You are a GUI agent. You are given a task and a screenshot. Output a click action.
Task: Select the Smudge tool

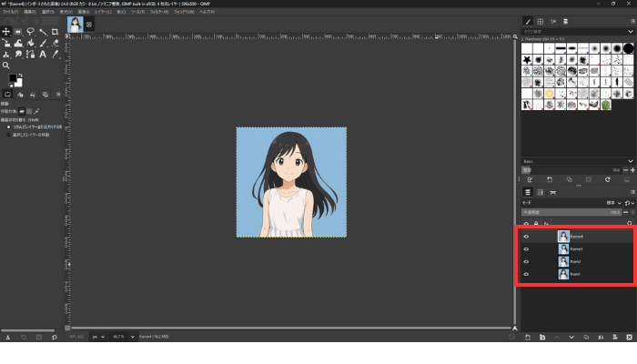coord(18,55)
